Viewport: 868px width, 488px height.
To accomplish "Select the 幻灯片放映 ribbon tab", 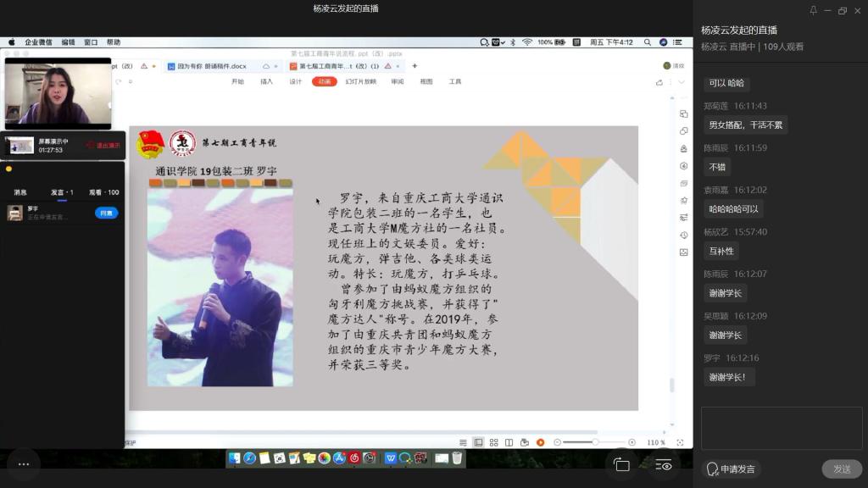I will 360,82.
